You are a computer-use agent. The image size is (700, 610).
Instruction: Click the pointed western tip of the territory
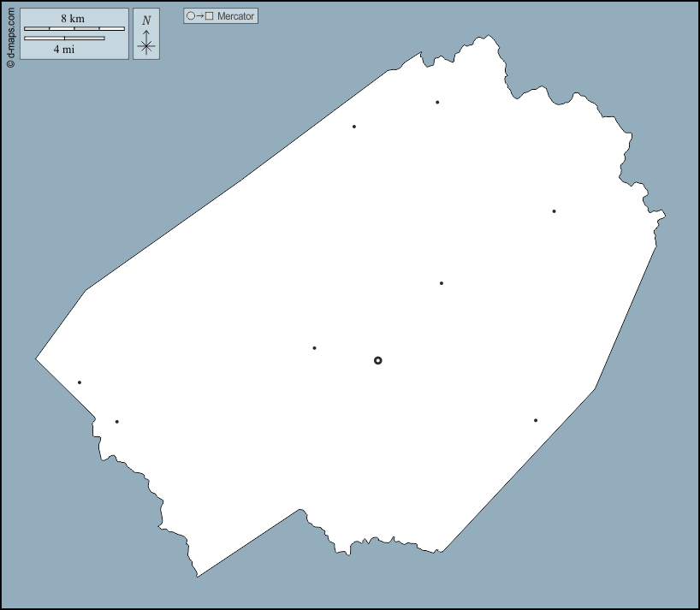(36, 358)
